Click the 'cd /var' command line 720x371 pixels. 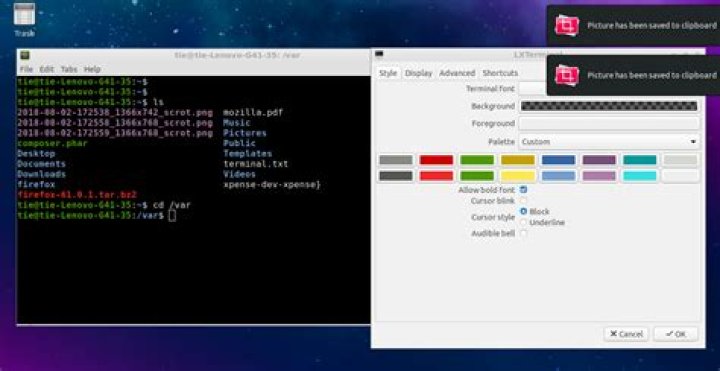(172, 205)
